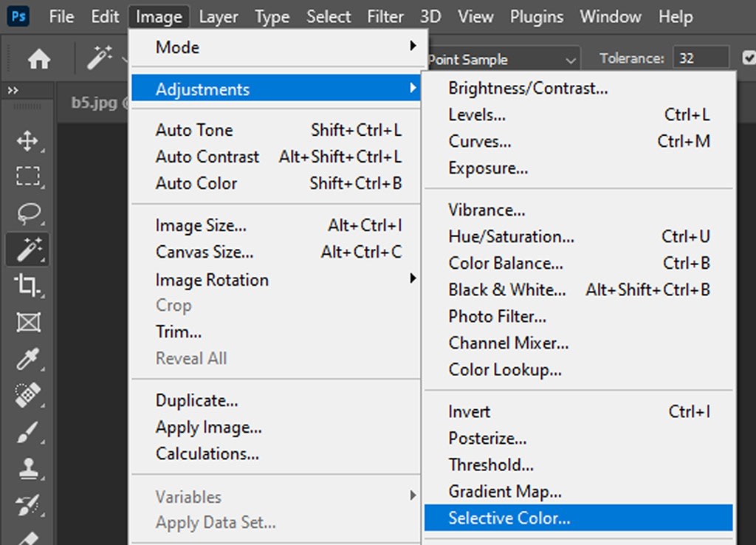Viewport: 756px width, 545px height.
Task: Select the Crop tool
Action: click(27, 286)
